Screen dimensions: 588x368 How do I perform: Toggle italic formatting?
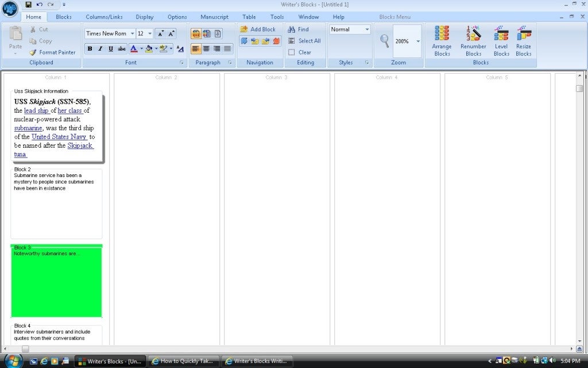[x=99, y=48]
